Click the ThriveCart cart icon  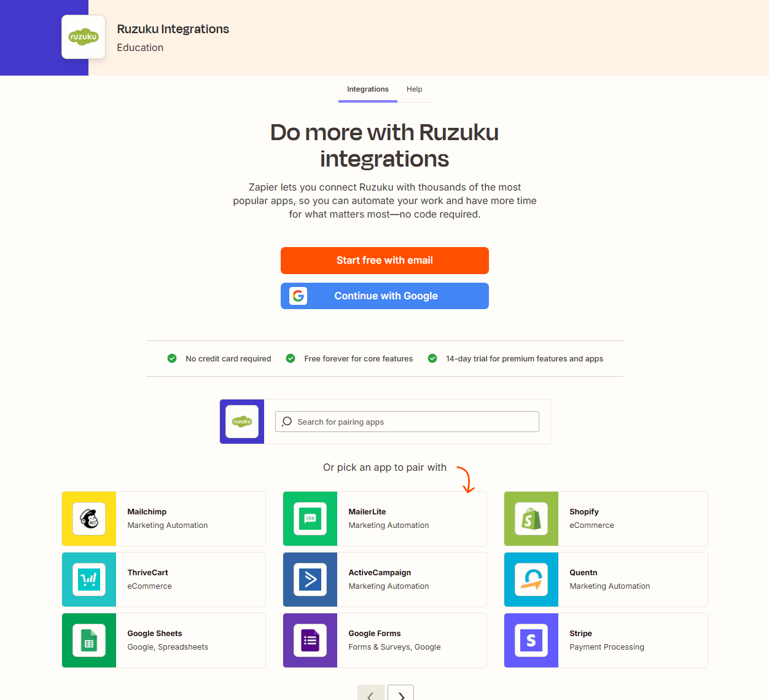pos(89,580)
